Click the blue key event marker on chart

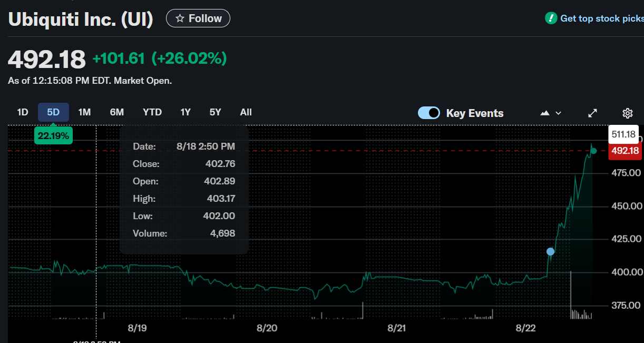pyautogui.click(x=551, y=251)
